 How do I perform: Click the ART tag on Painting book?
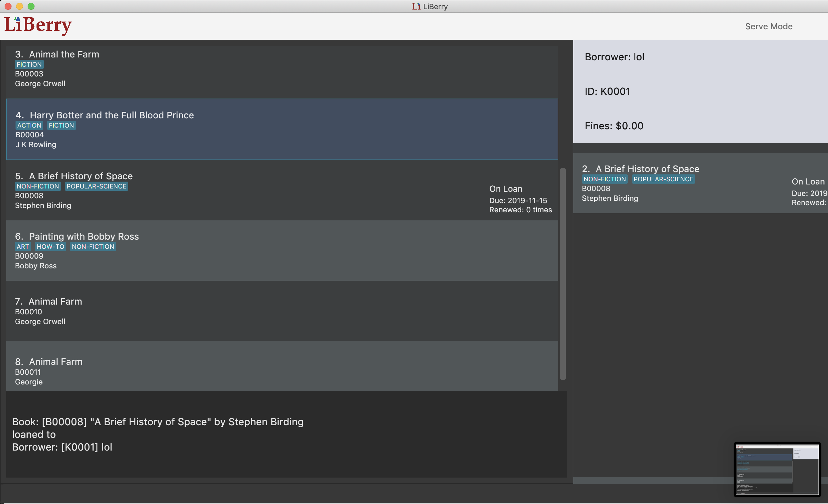click(x=23, y=247)
